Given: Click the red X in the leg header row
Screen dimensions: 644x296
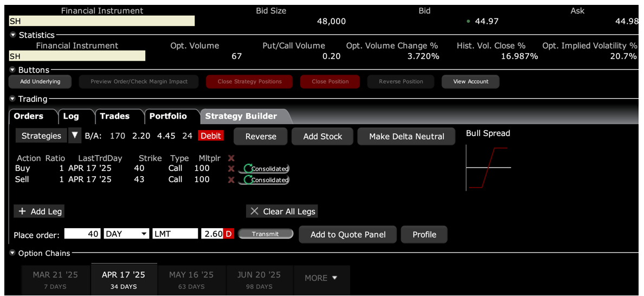Looking at the screenshot, I should pyautogui.click(x=231, y=158).
